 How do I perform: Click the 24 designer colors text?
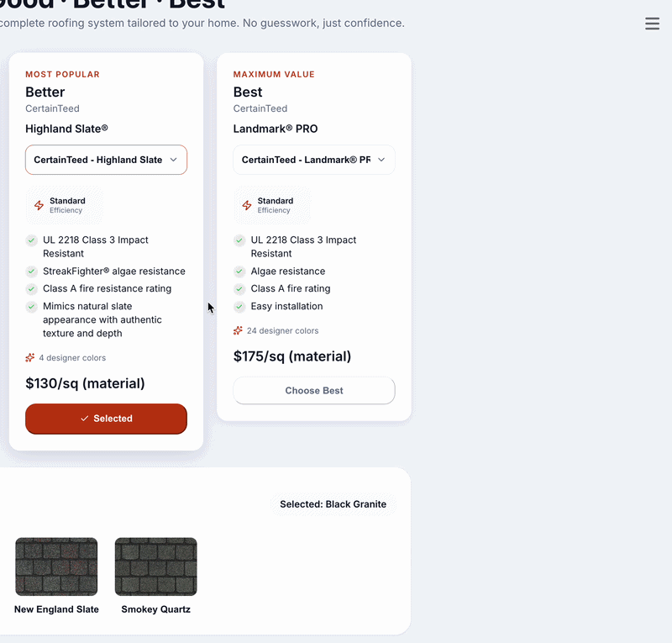coord(283,330)
